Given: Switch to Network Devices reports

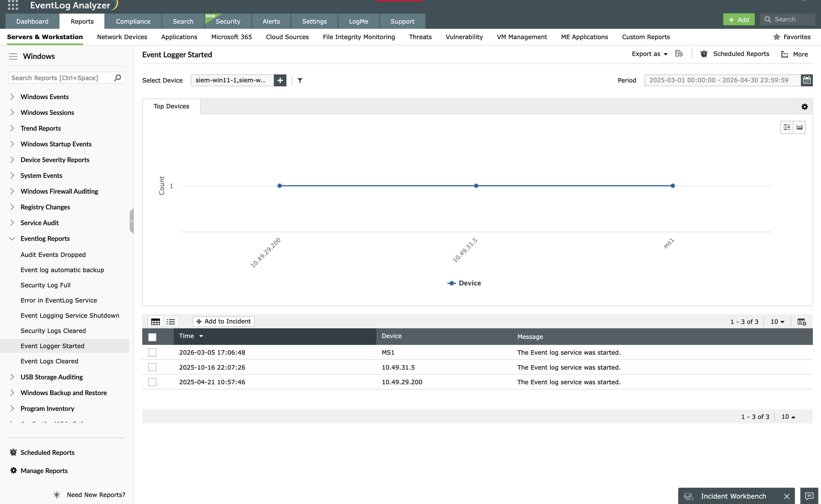Looking at the screenshot, I should coord(122,37).
